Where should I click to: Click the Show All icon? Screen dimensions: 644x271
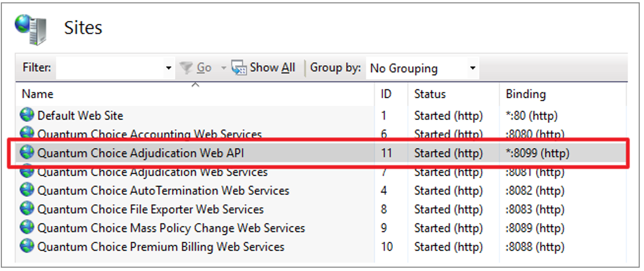pos(238,68)
